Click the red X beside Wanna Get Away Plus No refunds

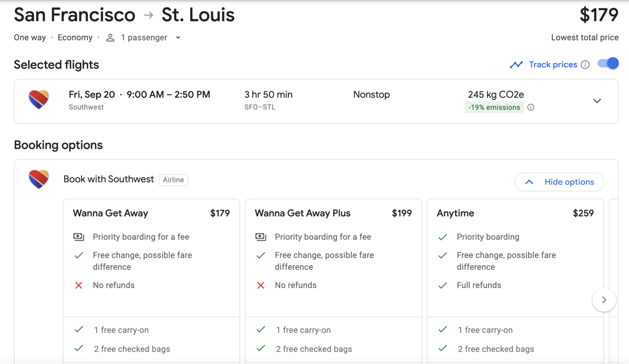[261, 285]
